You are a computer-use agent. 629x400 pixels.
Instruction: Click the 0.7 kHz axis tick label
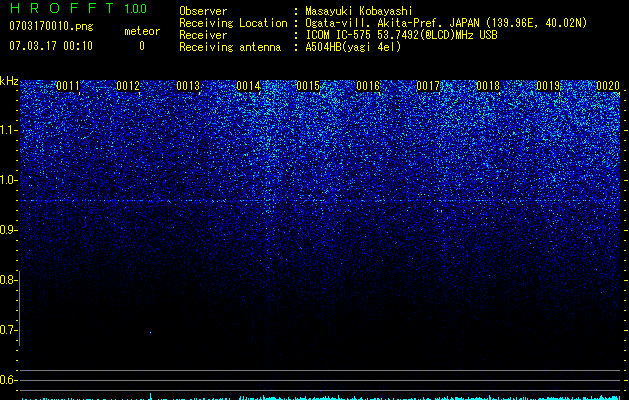pyautogui.click(x=8, y=330)
